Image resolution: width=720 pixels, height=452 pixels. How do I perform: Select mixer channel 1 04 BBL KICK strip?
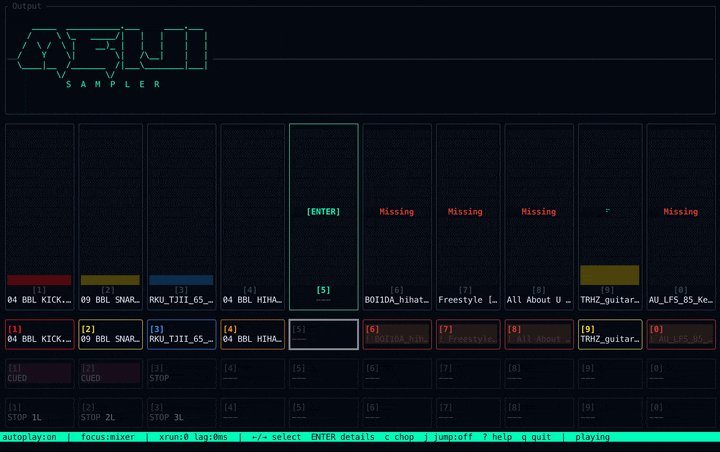(x=39, y=217)
